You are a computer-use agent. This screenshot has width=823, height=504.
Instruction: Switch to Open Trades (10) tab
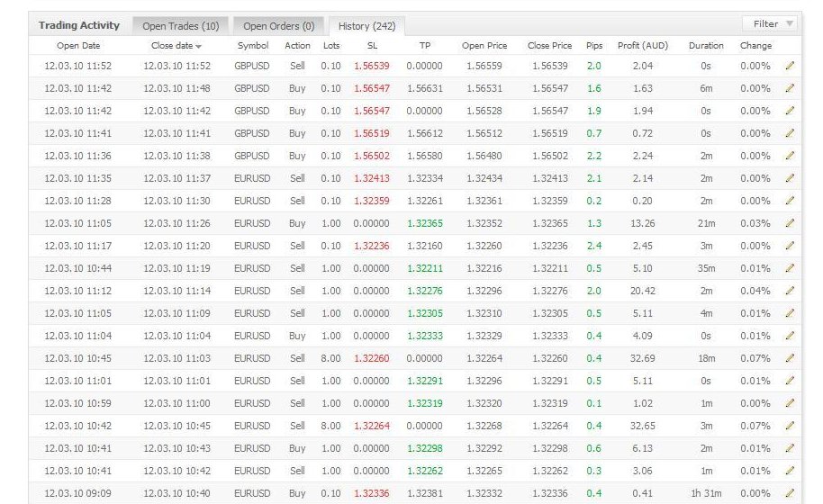pos(180,26)
